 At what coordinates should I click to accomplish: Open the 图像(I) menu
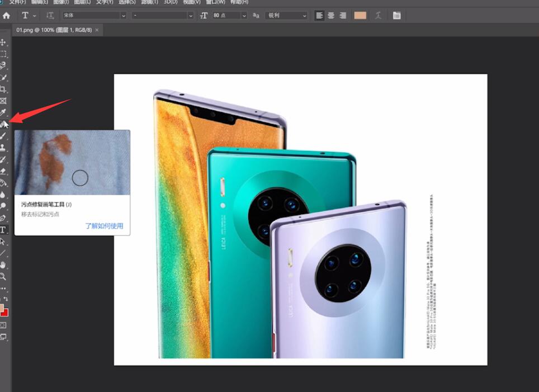point(61,2)
